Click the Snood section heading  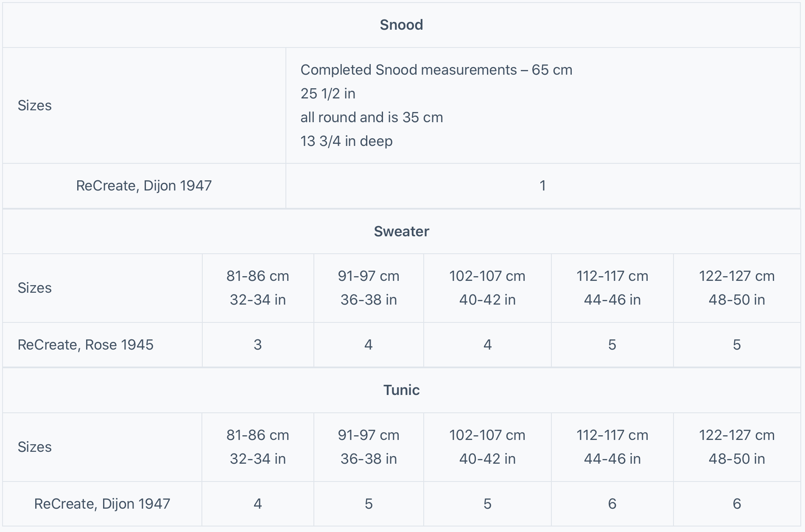[x=401, y=25]
